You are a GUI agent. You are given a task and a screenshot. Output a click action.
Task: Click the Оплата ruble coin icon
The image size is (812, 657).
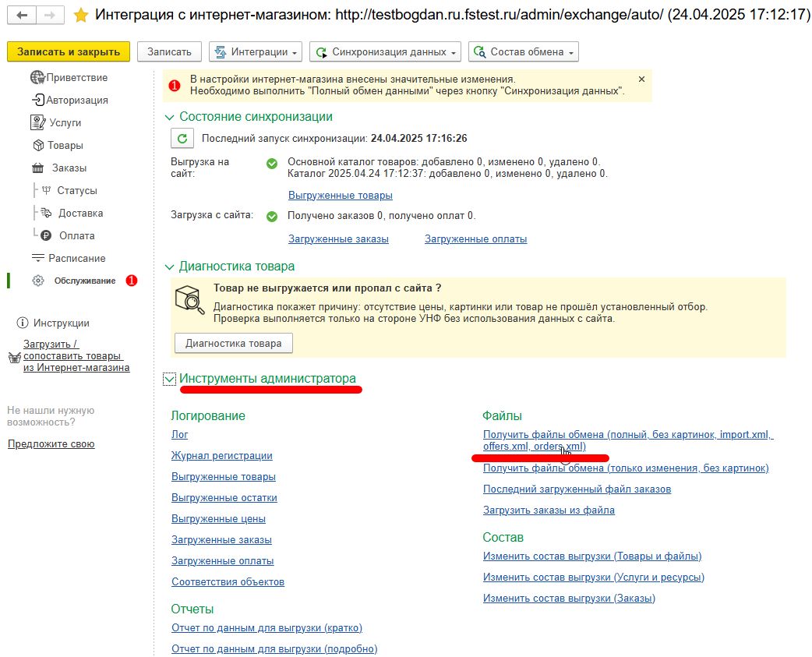click(x=46, y=236)
